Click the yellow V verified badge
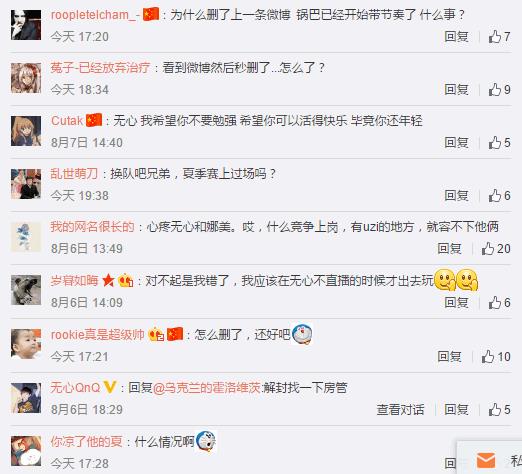 click(x=110, y=387)
